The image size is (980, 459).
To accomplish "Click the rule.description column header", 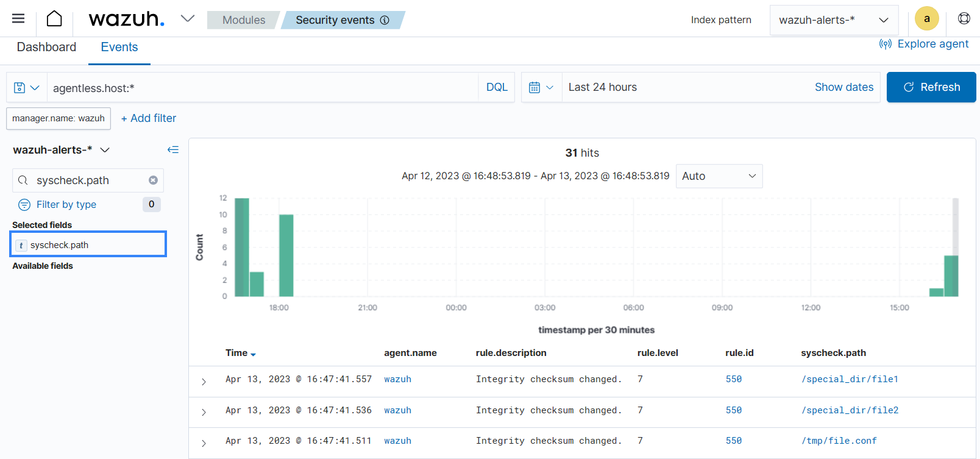I will click(511, 353).
